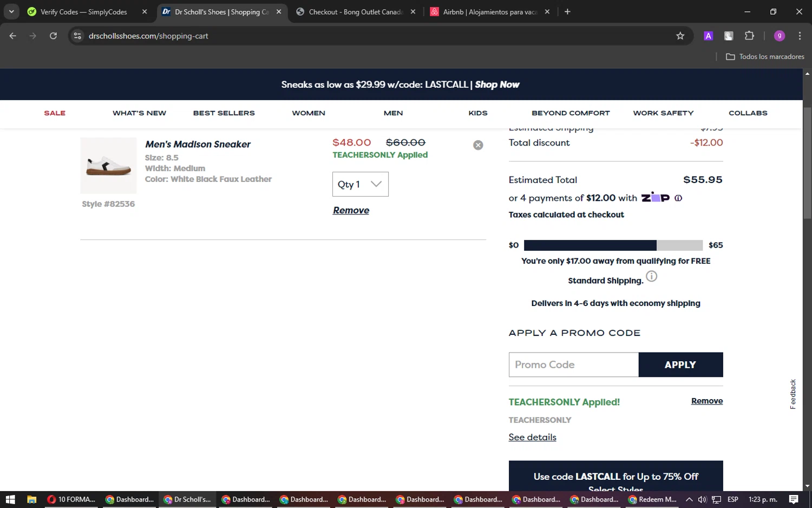Screen dimensions: 812x508
Task: Close the Airbnb tab
Action: (547, 11)
